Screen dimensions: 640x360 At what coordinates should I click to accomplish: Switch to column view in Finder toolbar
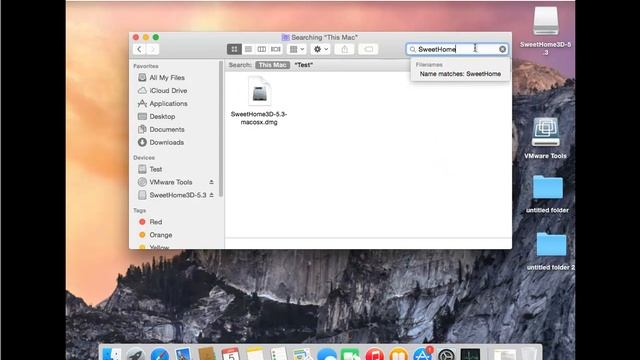[262, 49]
